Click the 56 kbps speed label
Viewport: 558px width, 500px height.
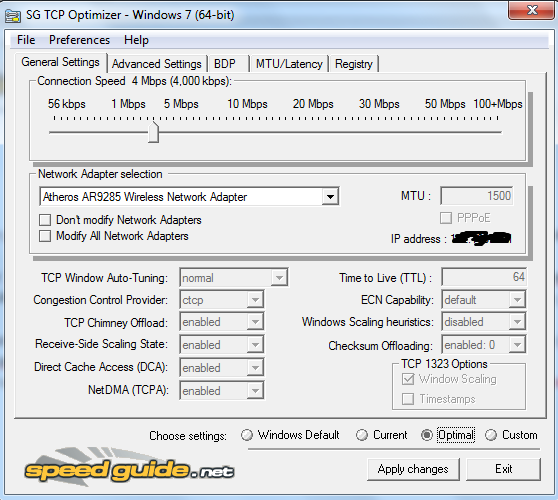(x=67, y=104)
